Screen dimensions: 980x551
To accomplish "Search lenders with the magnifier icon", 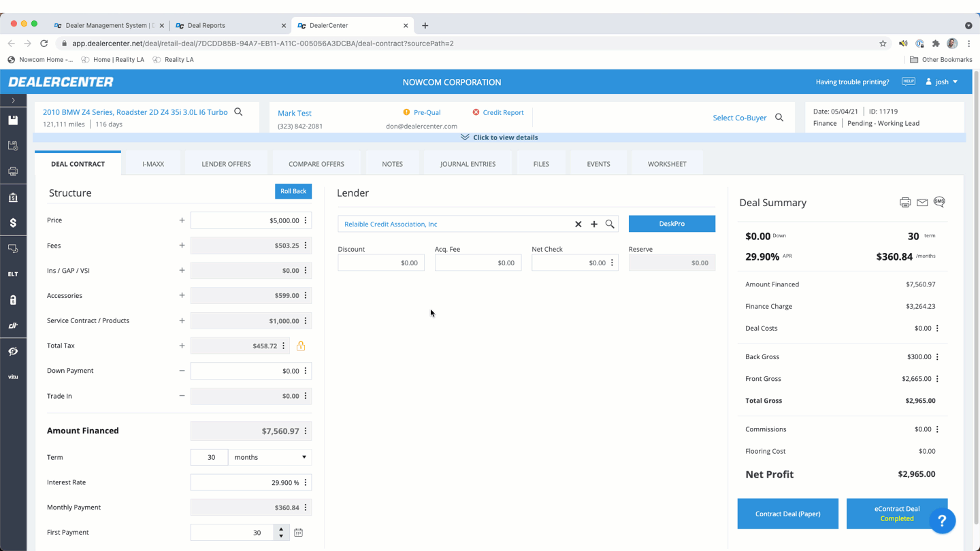I will (610, 224).
